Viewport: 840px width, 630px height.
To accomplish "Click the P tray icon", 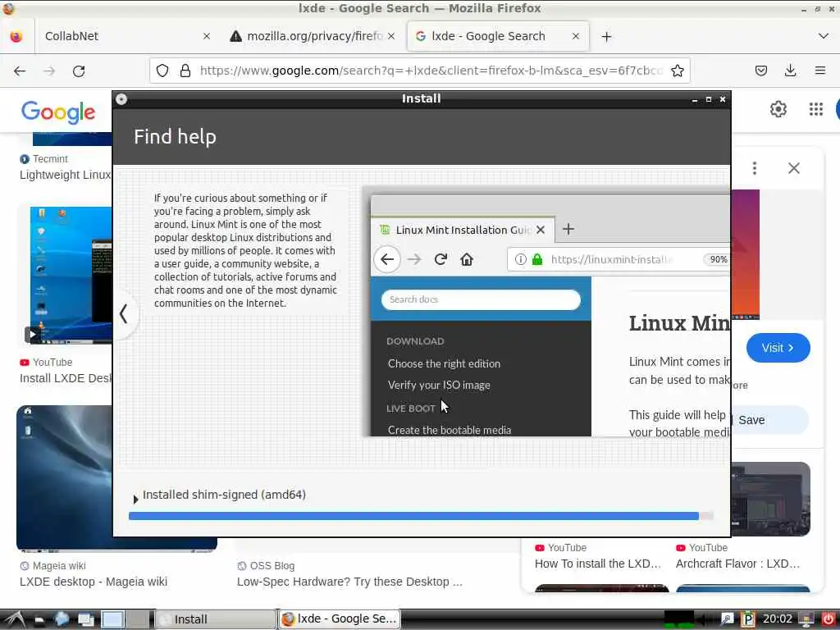I will tap(747, 619).
